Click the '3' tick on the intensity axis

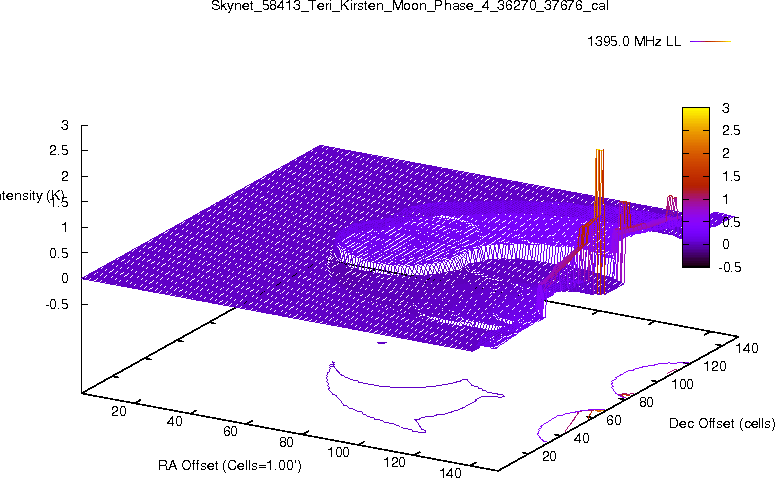coord(65,126)
